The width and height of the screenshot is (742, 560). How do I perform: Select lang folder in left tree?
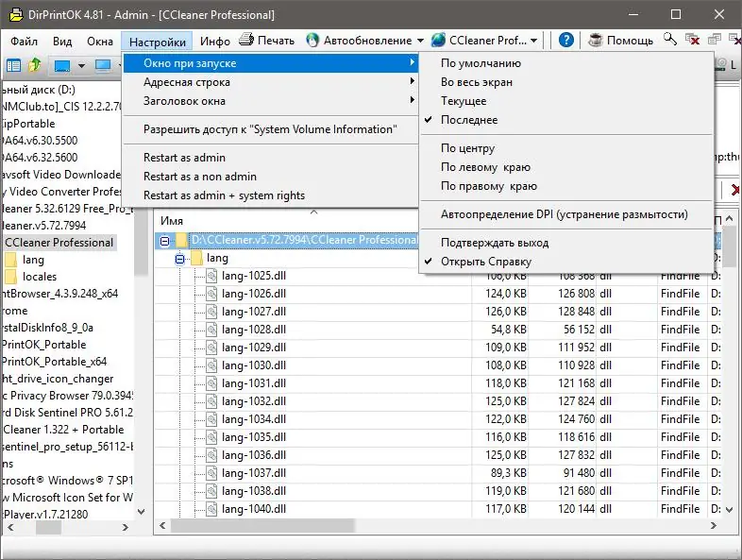pos(33,260)
